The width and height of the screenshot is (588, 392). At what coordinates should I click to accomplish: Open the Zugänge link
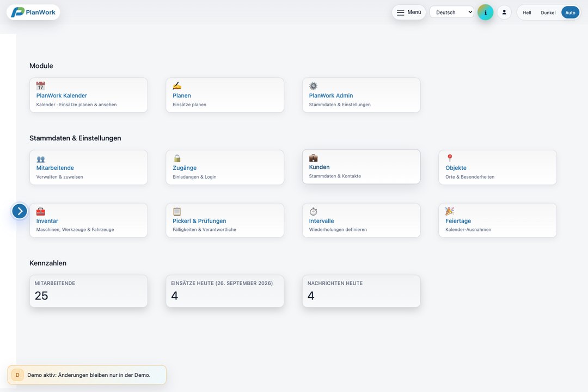pyautogui.click(x=185, y=168)
